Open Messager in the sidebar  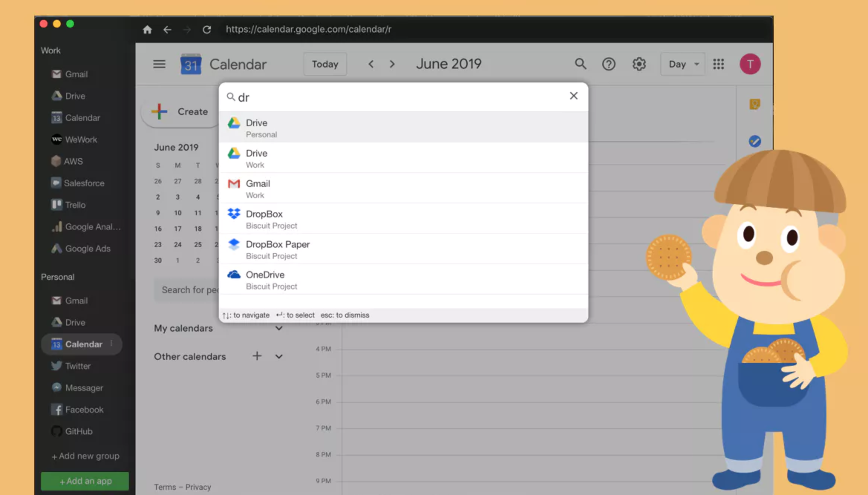pyautogui.click(x=77, y=388)
